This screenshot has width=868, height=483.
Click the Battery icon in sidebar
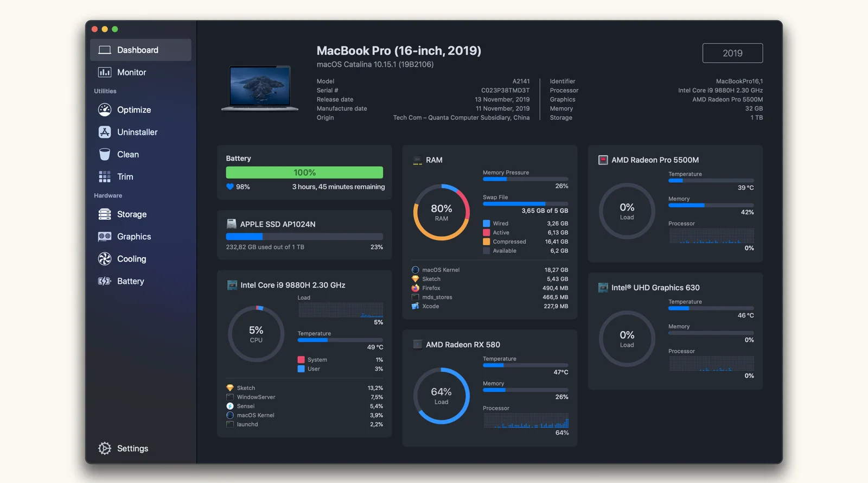coord(105,281)
